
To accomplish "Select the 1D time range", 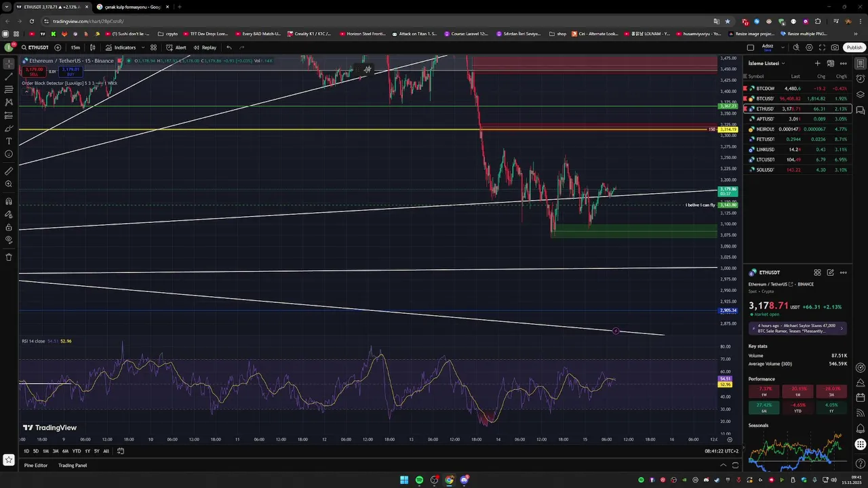I will 26,451.
